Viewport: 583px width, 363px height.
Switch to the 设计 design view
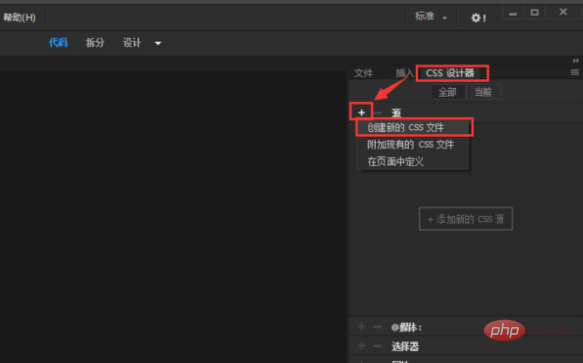132,43
